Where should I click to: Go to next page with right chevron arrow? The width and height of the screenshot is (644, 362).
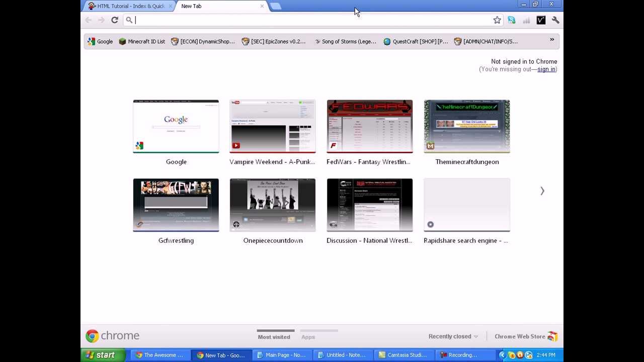542,191
